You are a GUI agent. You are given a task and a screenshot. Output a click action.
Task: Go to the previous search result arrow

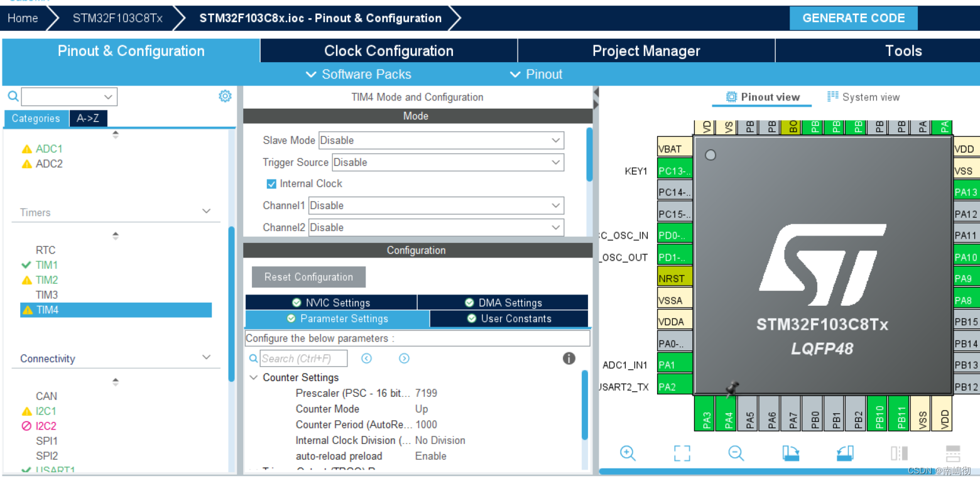(367, 358)
